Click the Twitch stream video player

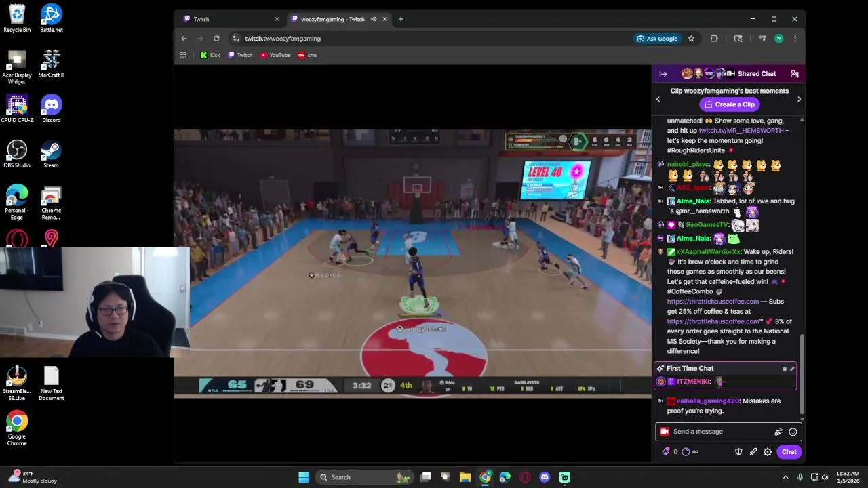tap(412, 263)
